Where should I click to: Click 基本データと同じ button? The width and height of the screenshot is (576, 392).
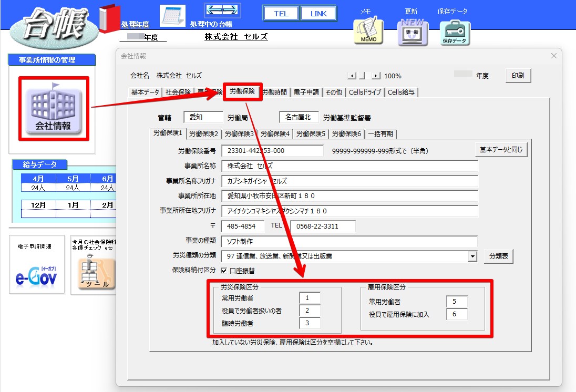coord(501,150)
